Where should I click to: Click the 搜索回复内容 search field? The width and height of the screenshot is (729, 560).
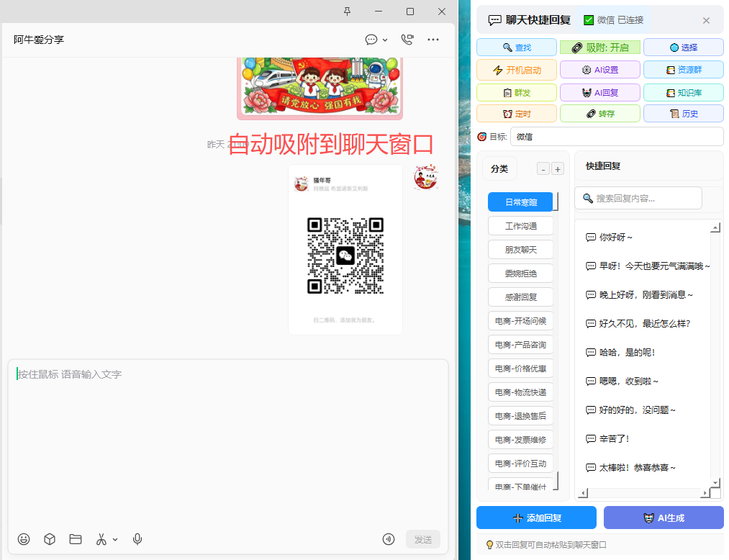[x=638, y=199]
